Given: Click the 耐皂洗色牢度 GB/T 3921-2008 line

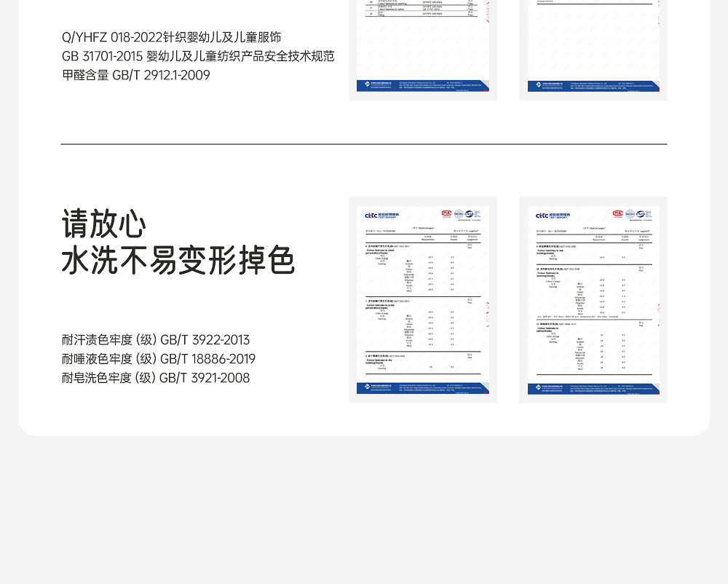Looking at the screenshot, I should (x=156, y=378).
